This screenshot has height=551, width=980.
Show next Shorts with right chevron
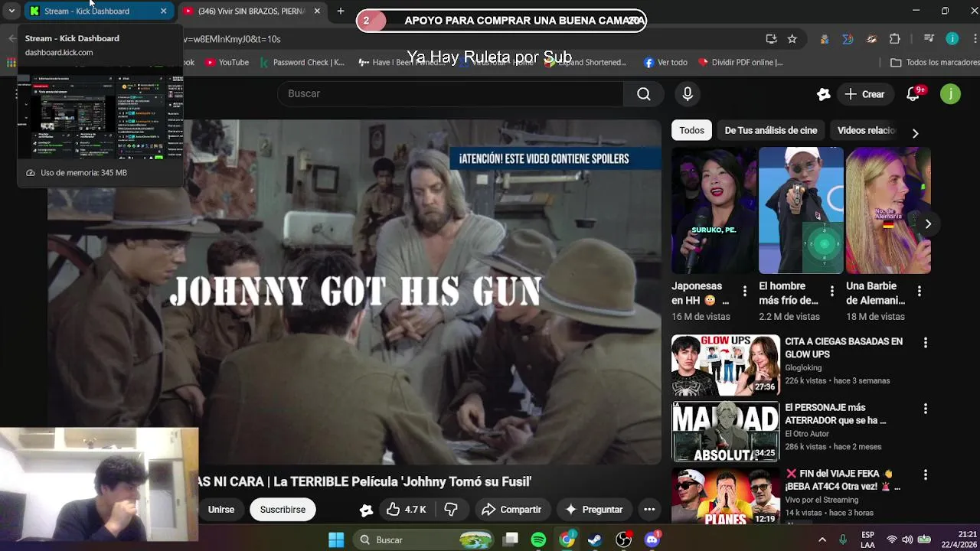click(x=928, y=224)
